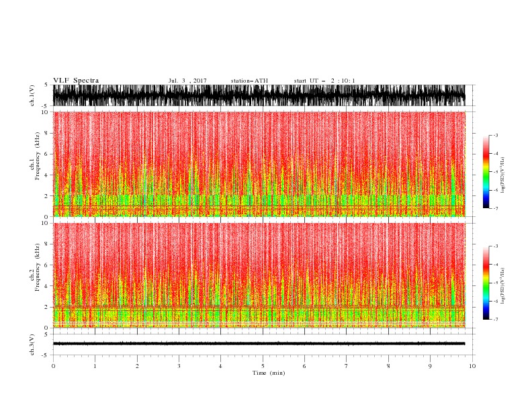Click the time axis tick label "2"
Screen dimensions: 532x411
pyautogui.click(x=137, y=366)
